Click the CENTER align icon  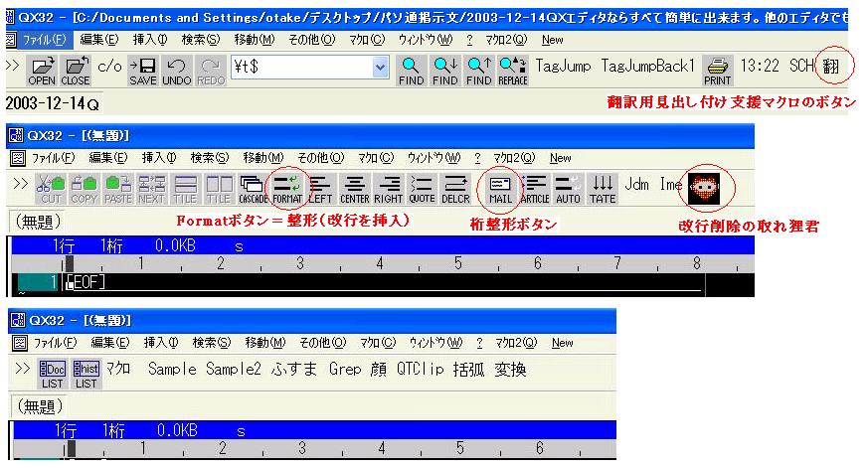(x=354, y=189)
